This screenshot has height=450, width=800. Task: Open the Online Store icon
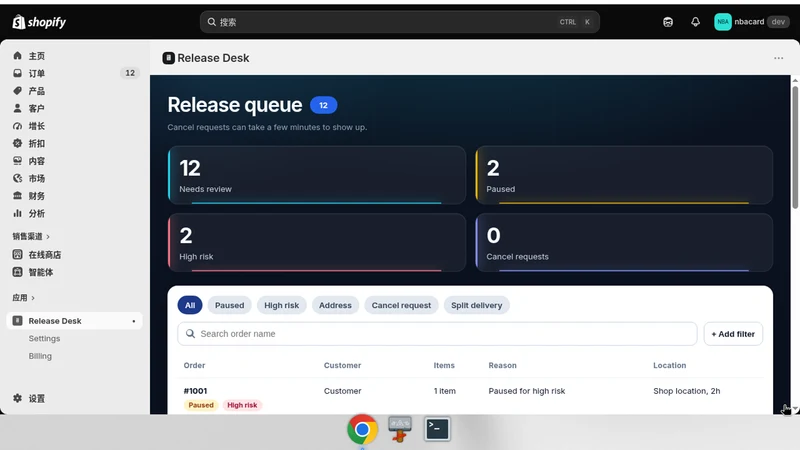pyautogui.click(x=17, y=255)
